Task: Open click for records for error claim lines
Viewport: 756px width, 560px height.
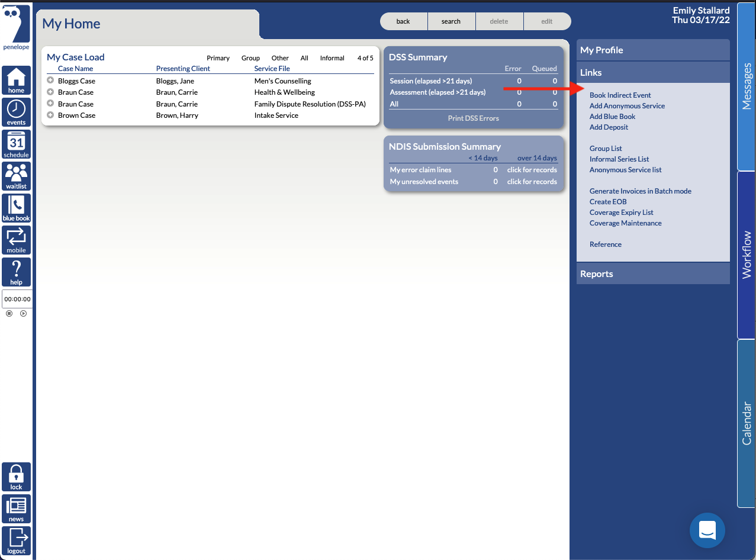Action: point(532,169)
